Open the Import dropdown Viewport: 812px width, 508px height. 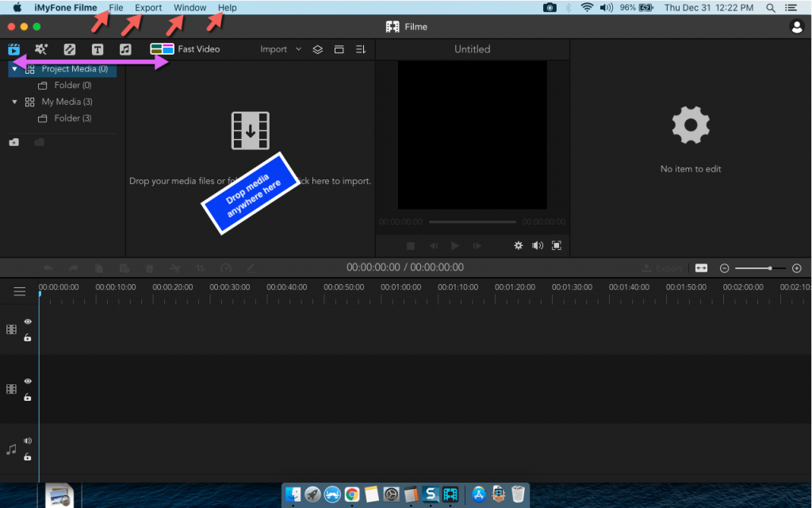[280, 49]
